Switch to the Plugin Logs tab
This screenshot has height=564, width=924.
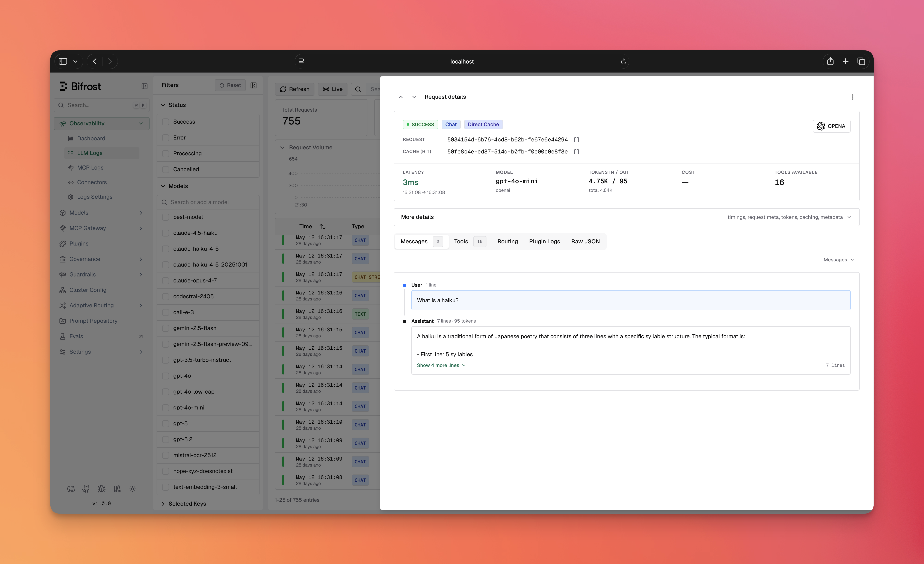click(545, 241)
